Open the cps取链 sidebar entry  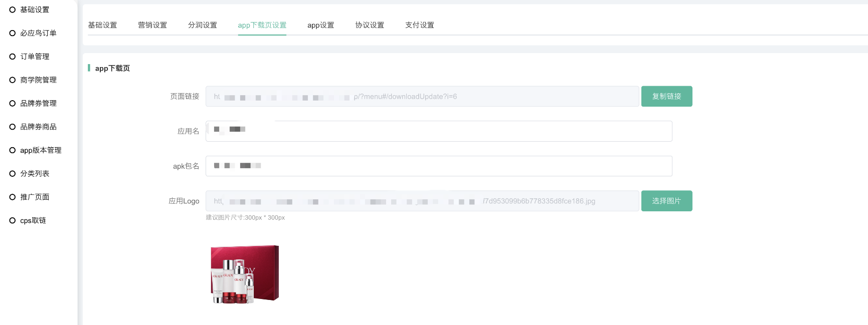pyautogui.click(x=33, y=220)
